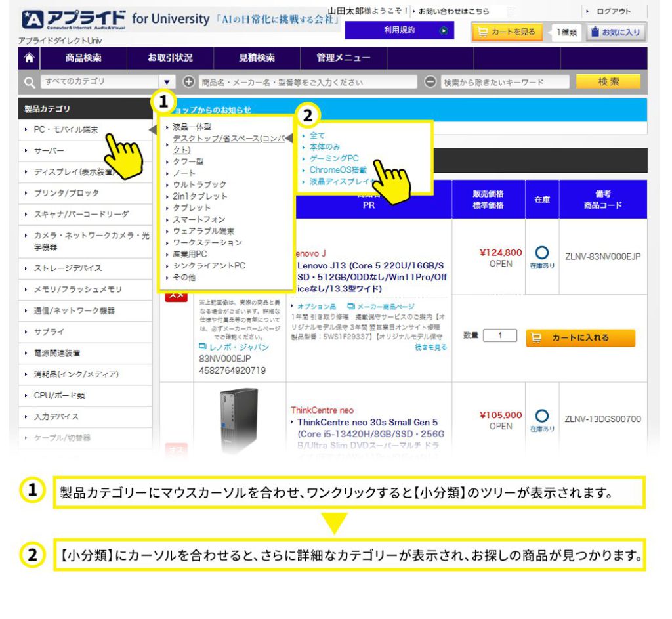The width and height of the screenshot is (672, 619).
Task: Expand the PC・モバイル端末 category
Action: (66, 130)
